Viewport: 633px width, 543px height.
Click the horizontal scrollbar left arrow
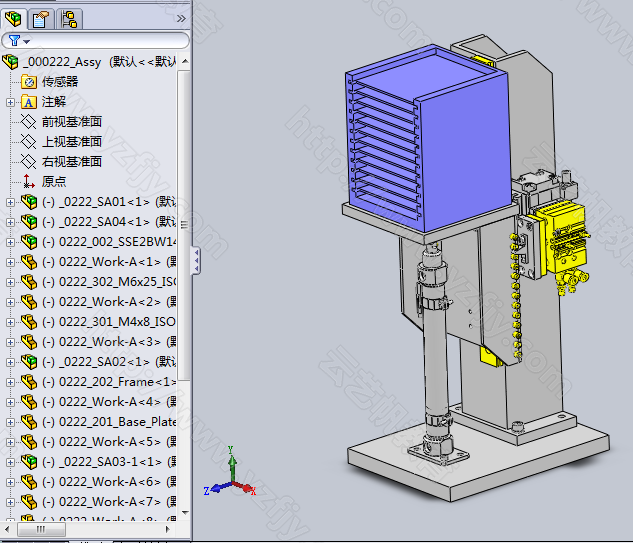(x=7, y=529)
